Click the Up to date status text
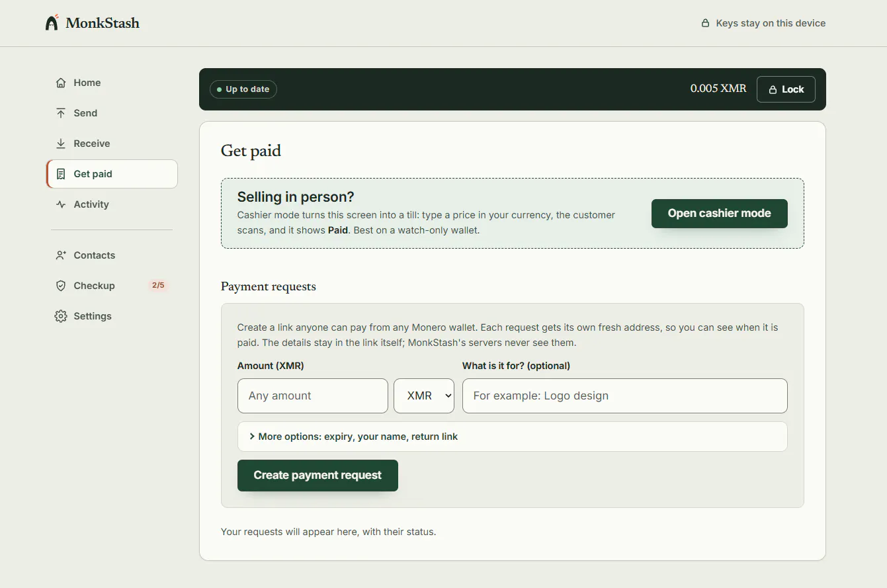The height and width of the screenshot is (588, 887). pyautogui.click(x=247, y=89)
